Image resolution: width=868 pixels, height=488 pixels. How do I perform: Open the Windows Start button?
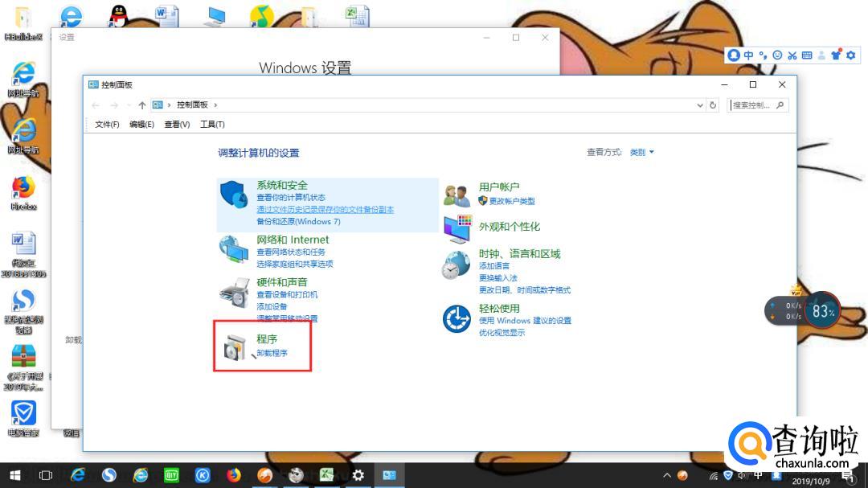(x=15, y=475)
